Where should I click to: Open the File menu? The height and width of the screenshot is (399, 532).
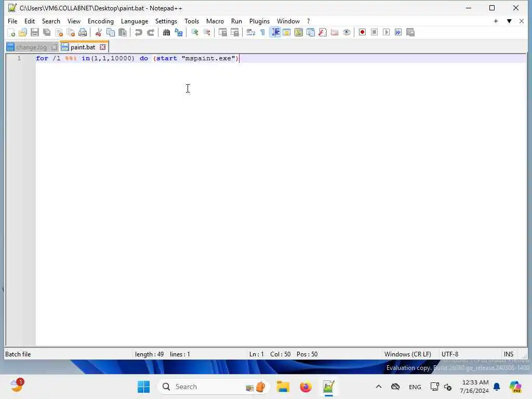coord(12,21)
